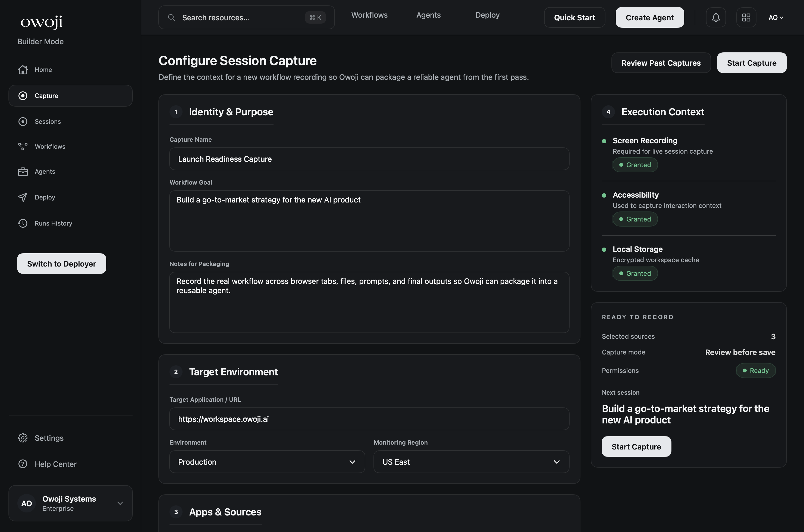804x532 pixels.
Task: Click the notifications bell icon
Action: click(716, 17)
